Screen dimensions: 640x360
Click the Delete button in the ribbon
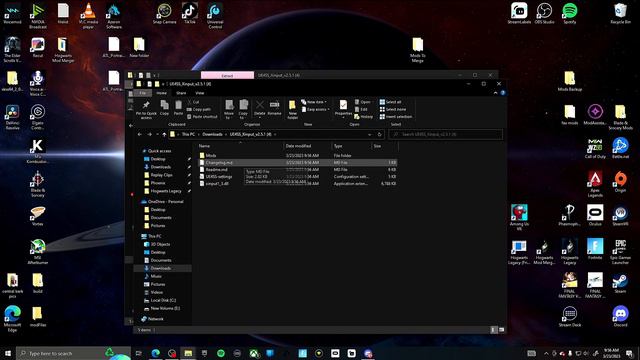coord(260,109)
